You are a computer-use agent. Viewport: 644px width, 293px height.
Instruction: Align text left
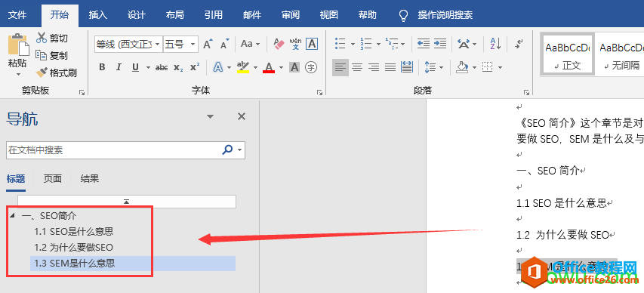click(x=340, y=67)
